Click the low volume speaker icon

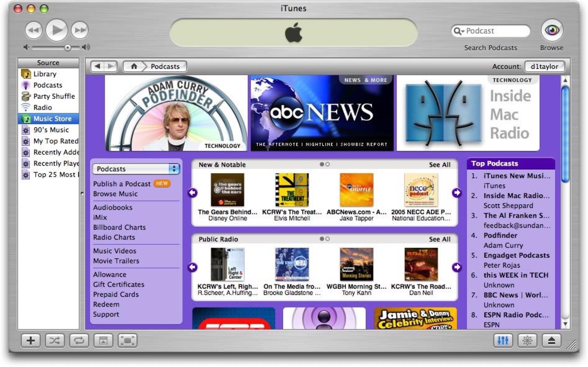click(27, 47)
